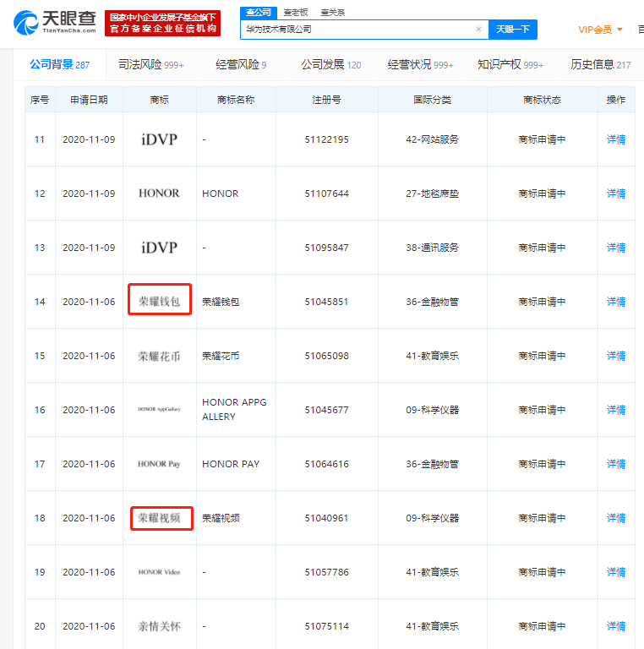Open 详情 for row 17 HONOR PAY
The height and width of the screenshot is (649, 644).
[x=616, y=464]
